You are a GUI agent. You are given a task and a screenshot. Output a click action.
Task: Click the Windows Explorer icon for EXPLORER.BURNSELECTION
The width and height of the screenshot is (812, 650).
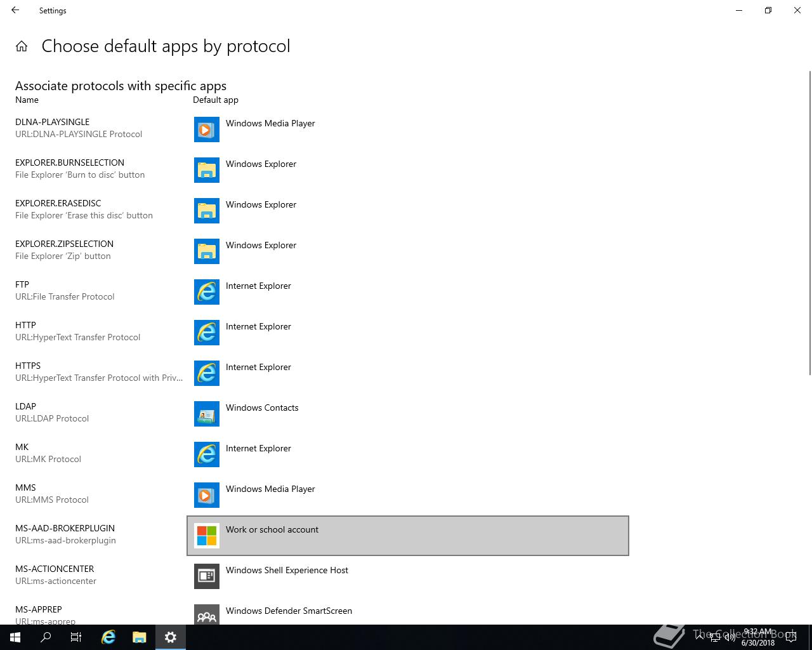point(207,170)
